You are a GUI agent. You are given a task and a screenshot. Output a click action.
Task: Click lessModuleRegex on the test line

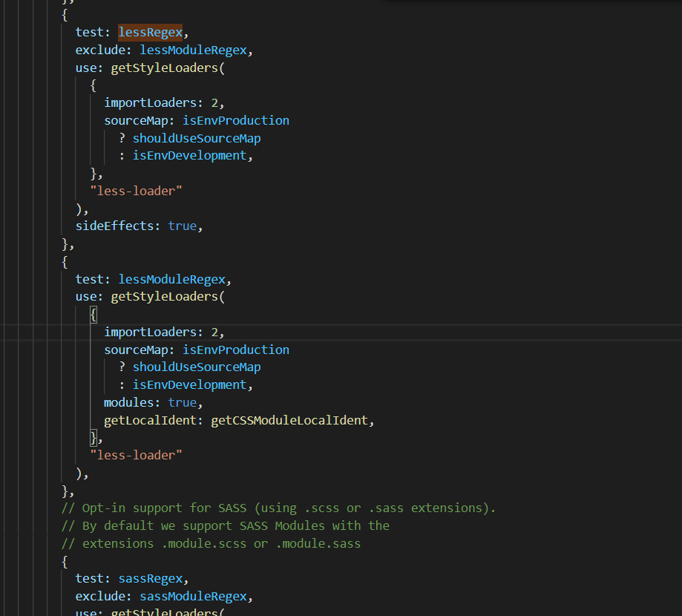pyautogui.click(x=172, y=279)
